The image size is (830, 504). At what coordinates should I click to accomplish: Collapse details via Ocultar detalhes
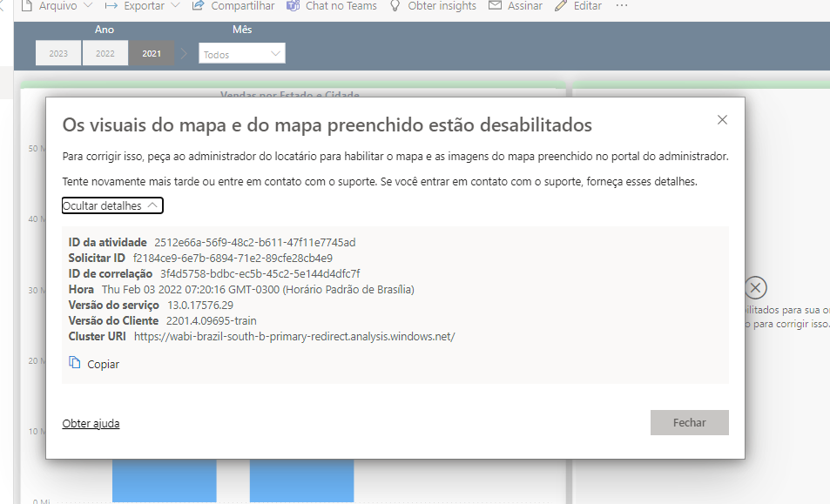point(112,205)
